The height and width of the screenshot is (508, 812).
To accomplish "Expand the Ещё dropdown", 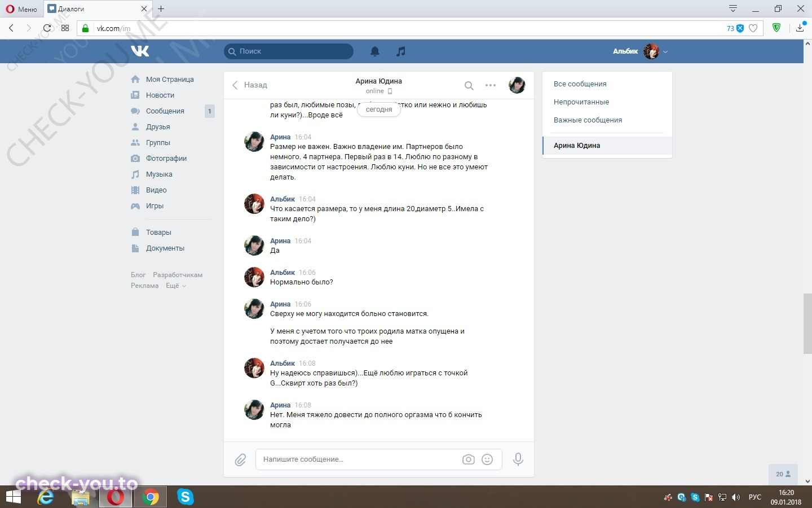I will pyautogui.click(x=175, y=286).
